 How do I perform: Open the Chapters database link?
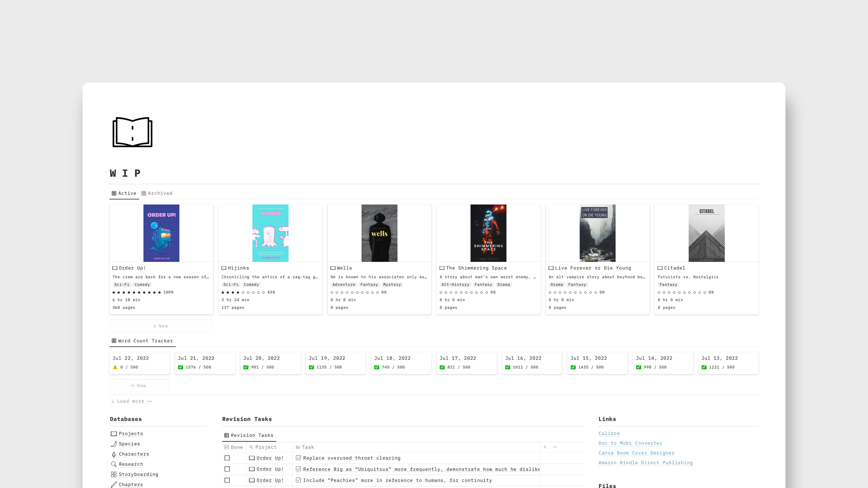tap(131, 484)
